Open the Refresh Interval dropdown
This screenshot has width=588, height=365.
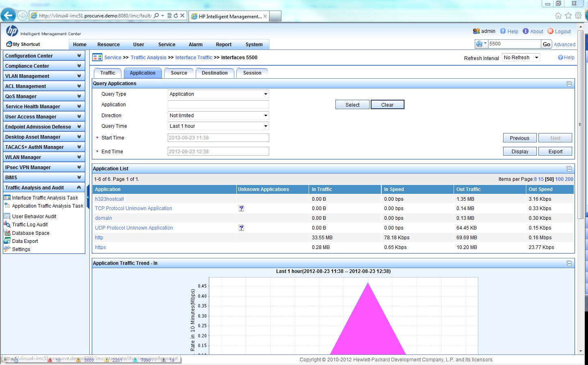pyautogui.click(x=521, y=58)
